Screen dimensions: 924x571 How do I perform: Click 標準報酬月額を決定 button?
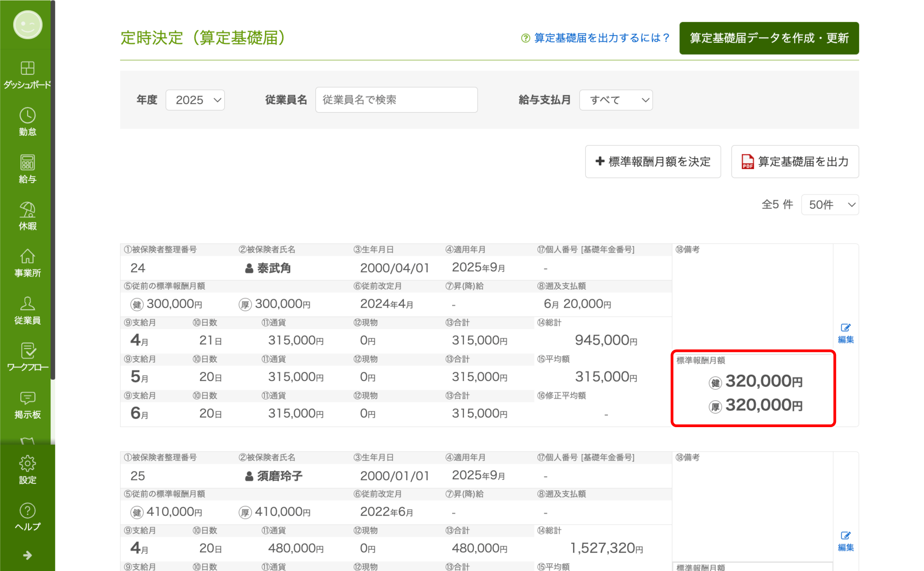(652, 161)
